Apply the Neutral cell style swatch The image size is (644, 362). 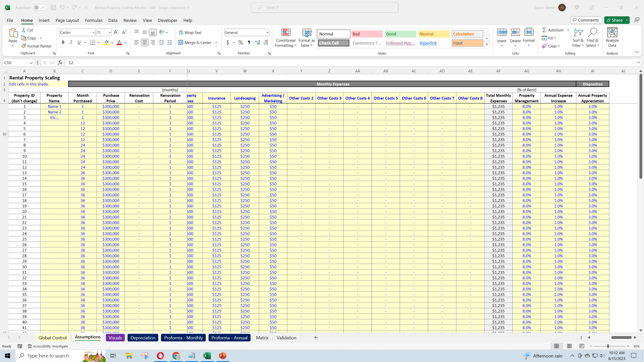(434, 34)
